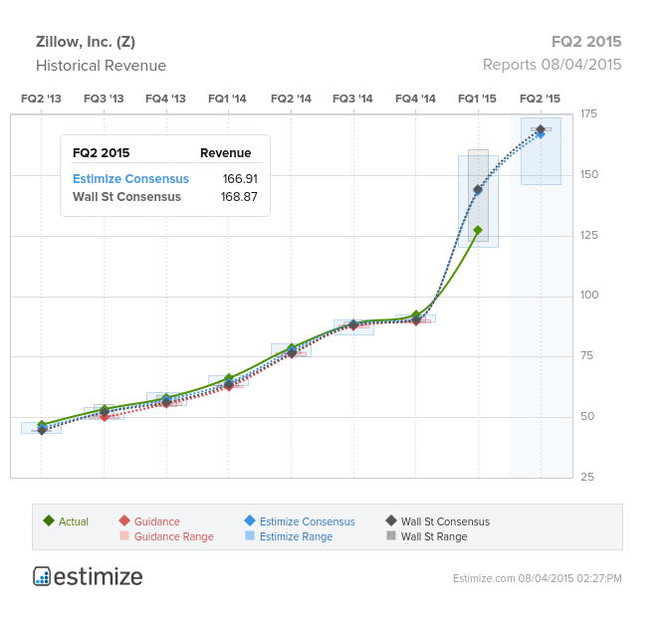Click the FQ4 '14 green Actual data point
Viewport: 672px width, 617px height.
416,314
